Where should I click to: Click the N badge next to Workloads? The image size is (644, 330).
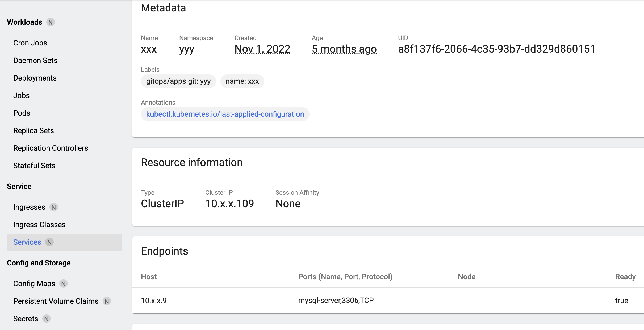pos(51,22)
